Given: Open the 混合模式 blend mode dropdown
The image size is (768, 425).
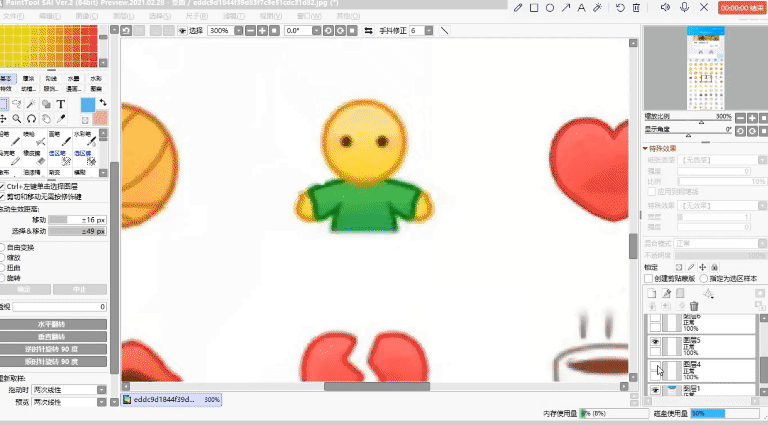Looking at the screenshot, I should point(762,243).
